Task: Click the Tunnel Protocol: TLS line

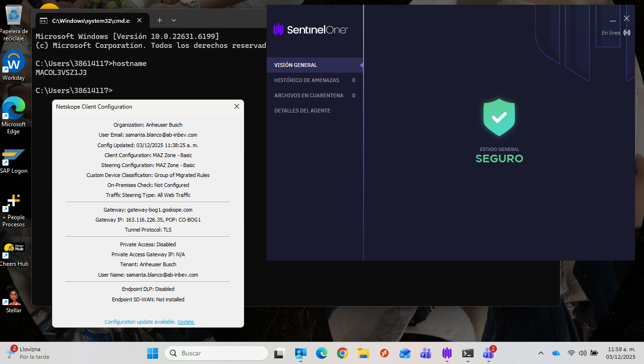Action: click(x=148, y=230)
